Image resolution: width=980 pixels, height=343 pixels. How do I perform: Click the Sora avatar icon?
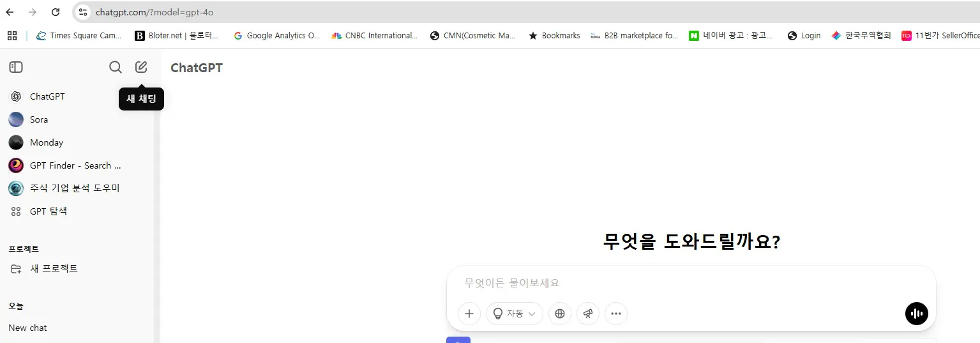tap(16, 119)
